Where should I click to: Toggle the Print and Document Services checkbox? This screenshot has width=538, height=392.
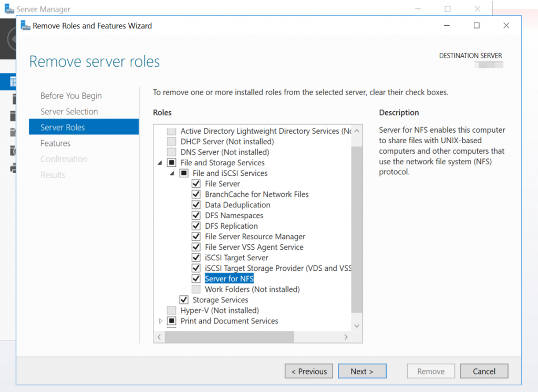pos(172,321)
